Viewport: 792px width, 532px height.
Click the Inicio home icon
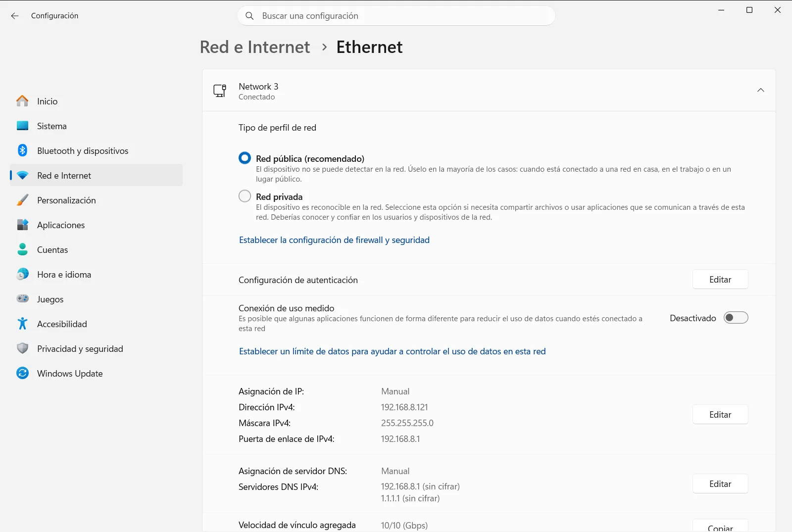(22, 101)
